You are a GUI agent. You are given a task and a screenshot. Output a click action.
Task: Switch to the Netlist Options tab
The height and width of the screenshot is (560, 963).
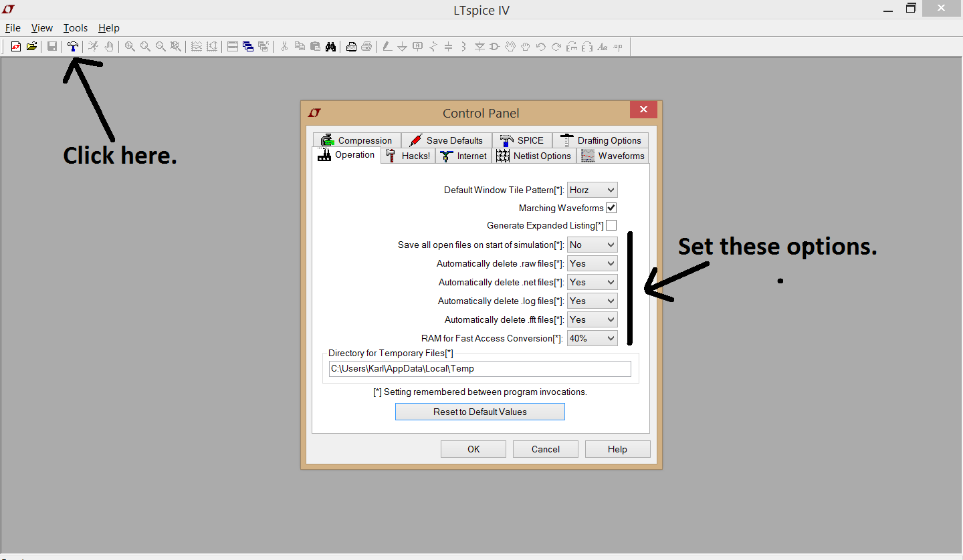tap(534, 156)
